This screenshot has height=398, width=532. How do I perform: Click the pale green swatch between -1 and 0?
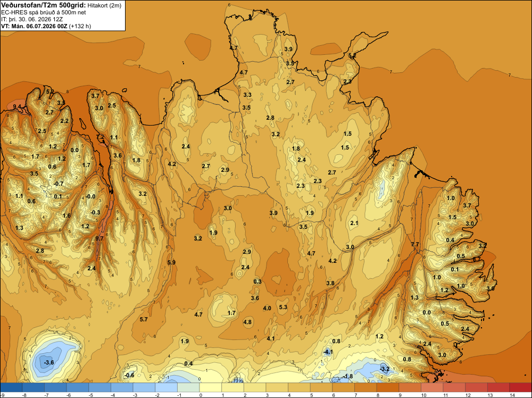[188, 387]
